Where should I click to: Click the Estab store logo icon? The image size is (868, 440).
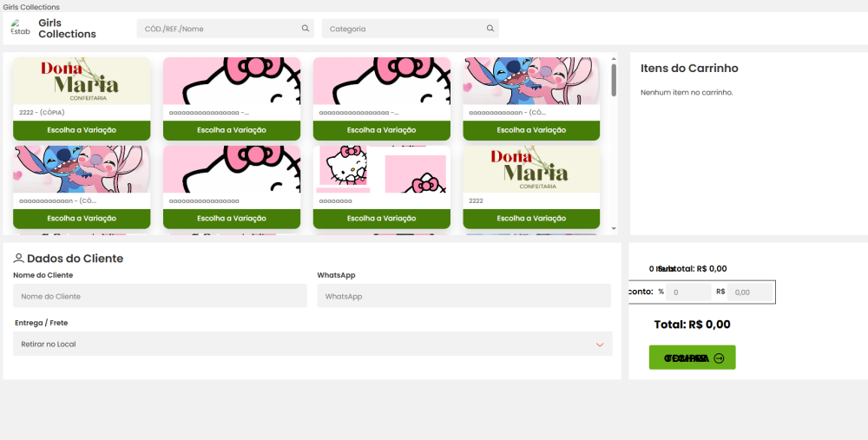click(x=20, y=29)
